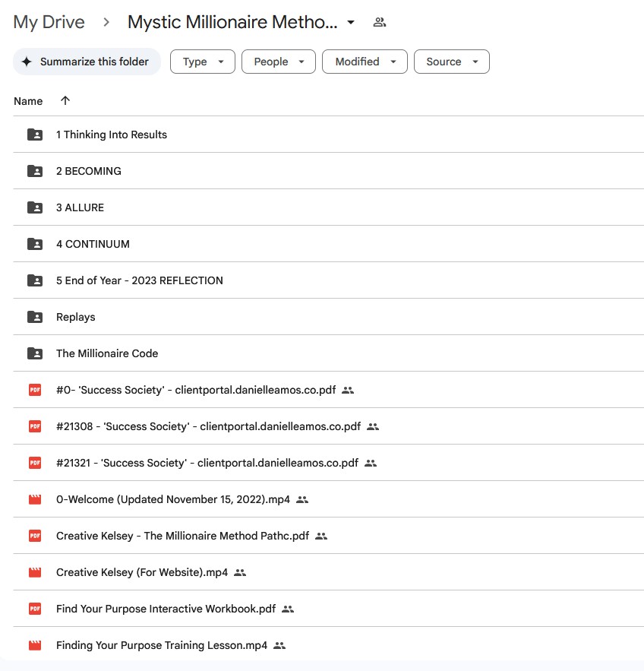Expand the Modified filter dropdown

pos(365,62)
